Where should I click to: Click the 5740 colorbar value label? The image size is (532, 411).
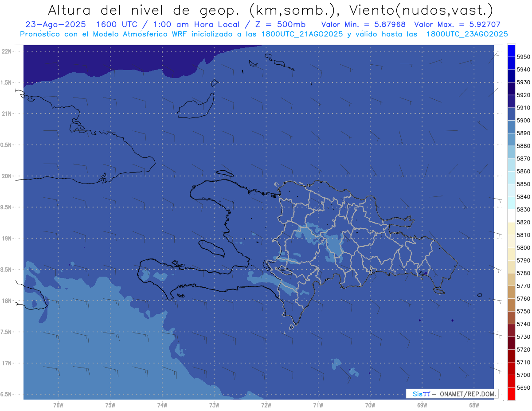(524, 324)
